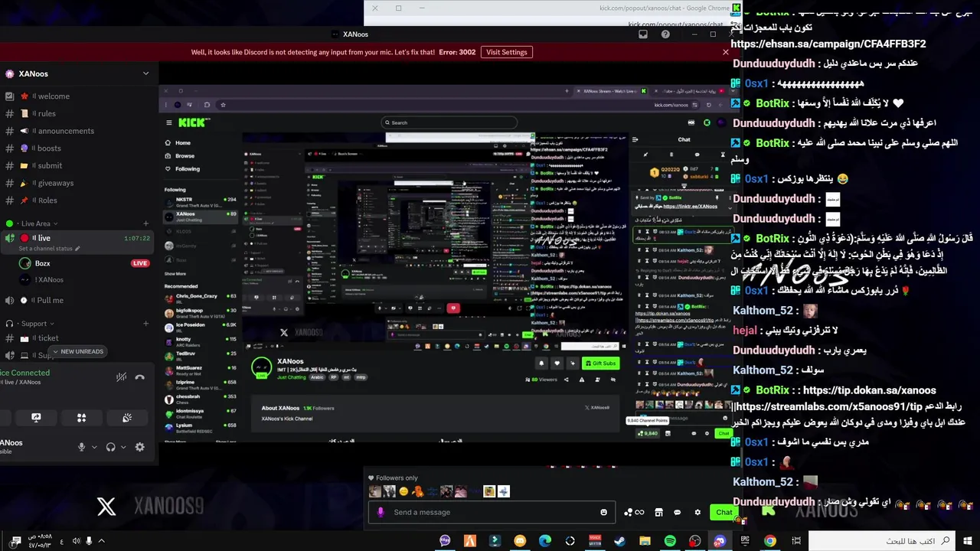Add a channel to Live Area category
The width and height of the screenshot is (980, 551).
point(145,223)
